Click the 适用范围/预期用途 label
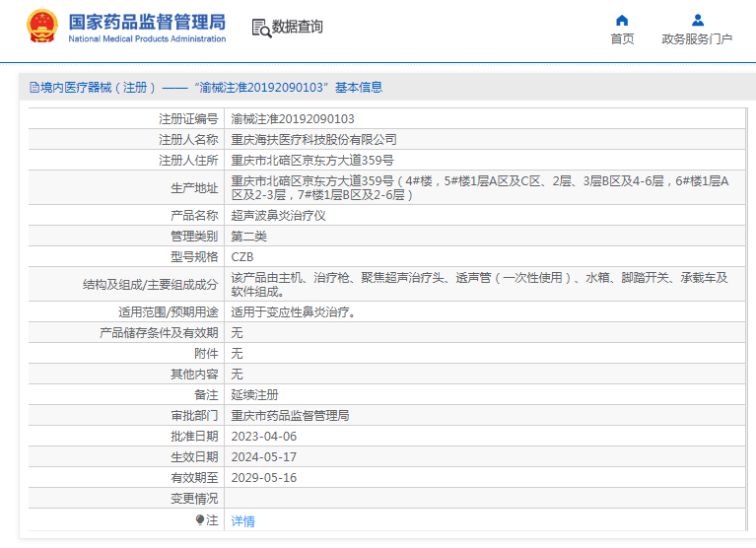This screenshot has height=548, width=756. click(169, 311)
